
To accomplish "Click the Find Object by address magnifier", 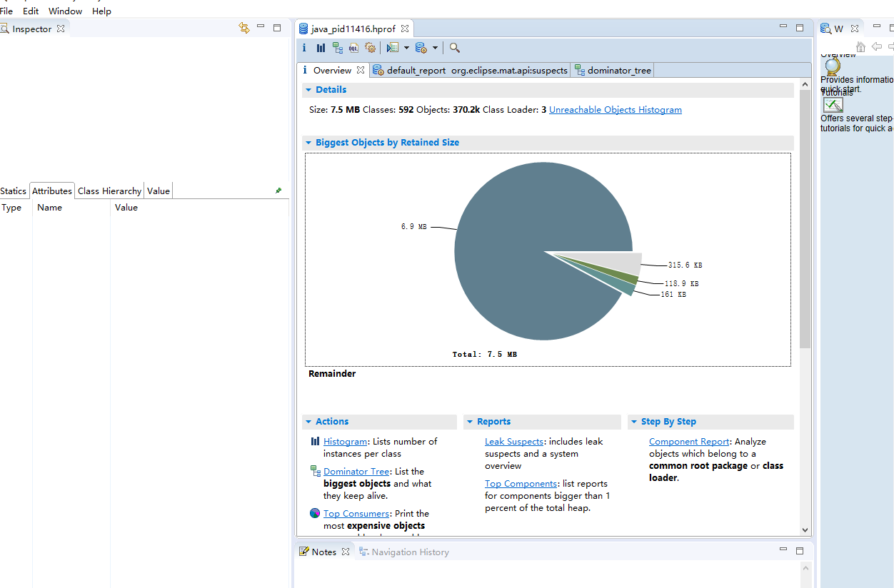I will (x=455, y=48).
